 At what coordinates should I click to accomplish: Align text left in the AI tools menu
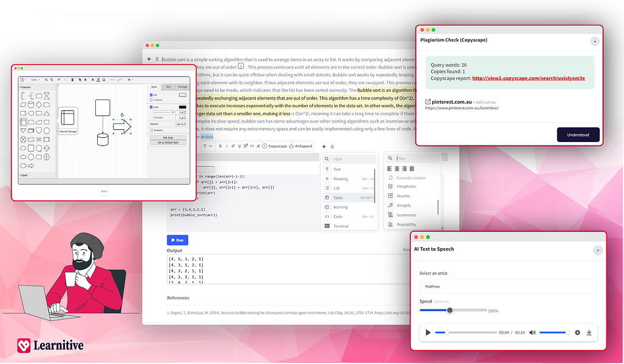point(390,169)
